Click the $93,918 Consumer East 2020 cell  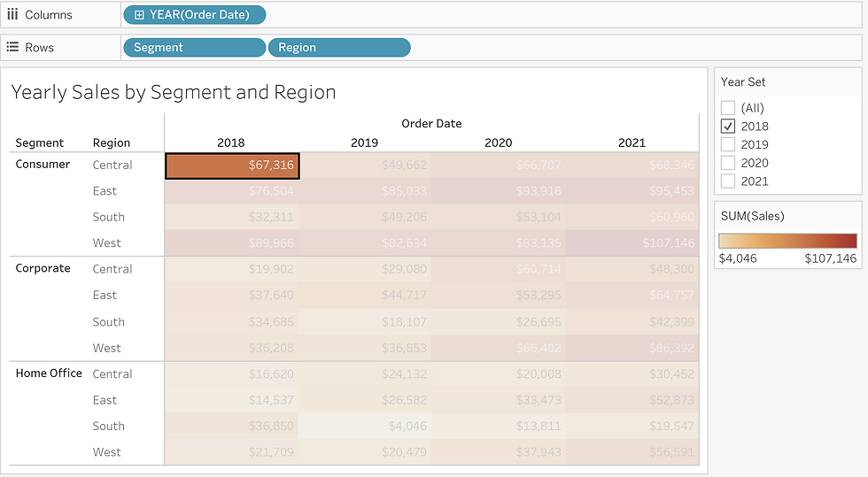click(x=499, y=191)
